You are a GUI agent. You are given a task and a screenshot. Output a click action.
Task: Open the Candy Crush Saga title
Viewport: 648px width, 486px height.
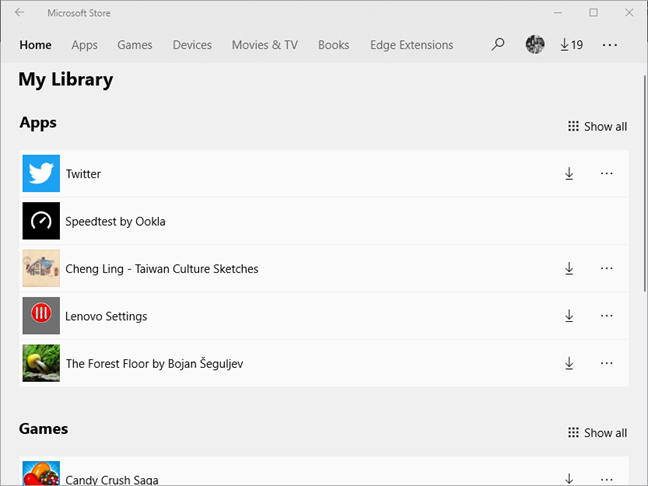pos(112,480)
